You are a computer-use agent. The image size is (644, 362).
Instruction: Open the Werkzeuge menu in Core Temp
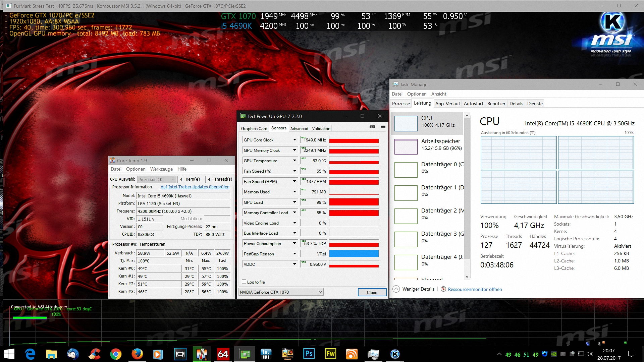[161, 169]
